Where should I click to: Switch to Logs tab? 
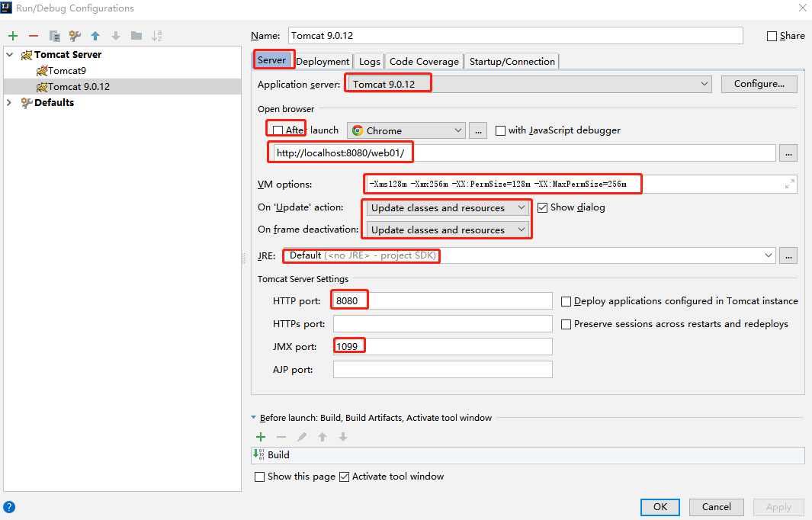tap(370, 61)
